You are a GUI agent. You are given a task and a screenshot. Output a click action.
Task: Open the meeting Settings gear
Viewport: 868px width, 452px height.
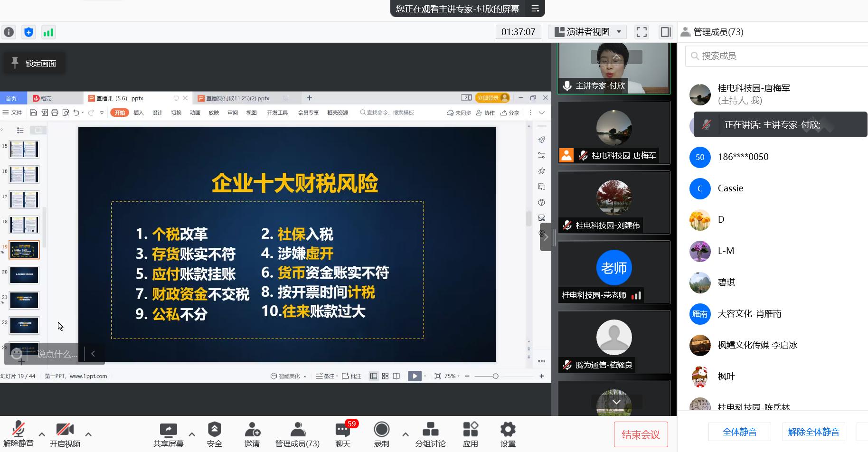pyautogui.click(x=508, y=434)
